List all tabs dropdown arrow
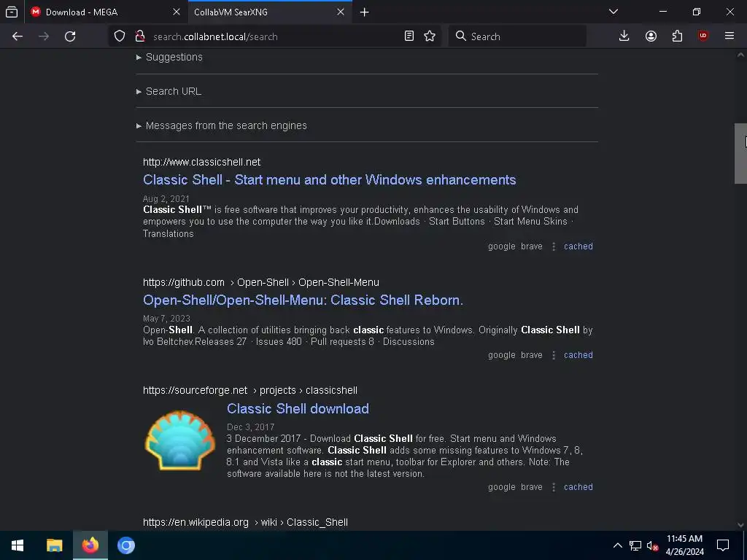The image size is (747, 560). click(x=614, y=12)
